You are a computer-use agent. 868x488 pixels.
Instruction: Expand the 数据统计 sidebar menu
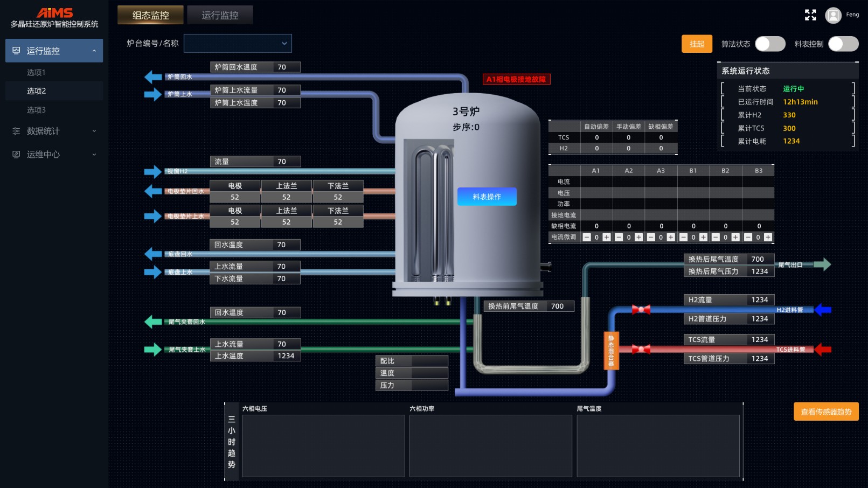click(54, 131)
